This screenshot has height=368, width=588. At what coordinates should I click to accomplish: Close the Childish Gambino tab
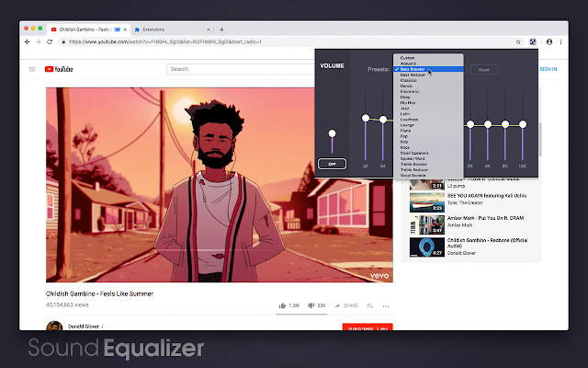point(125,29)
